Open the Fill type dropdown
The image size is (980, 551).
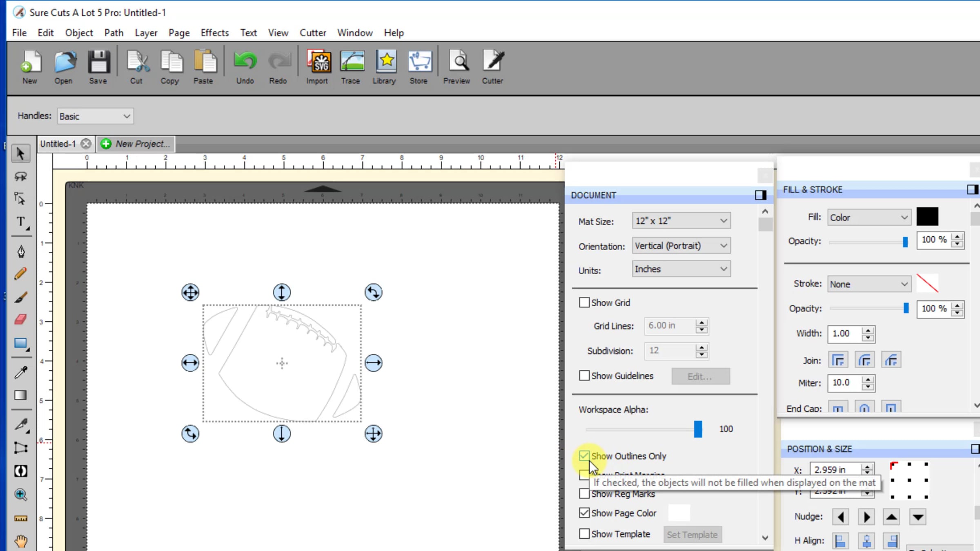pyautogui.click(x=869, y=218)
